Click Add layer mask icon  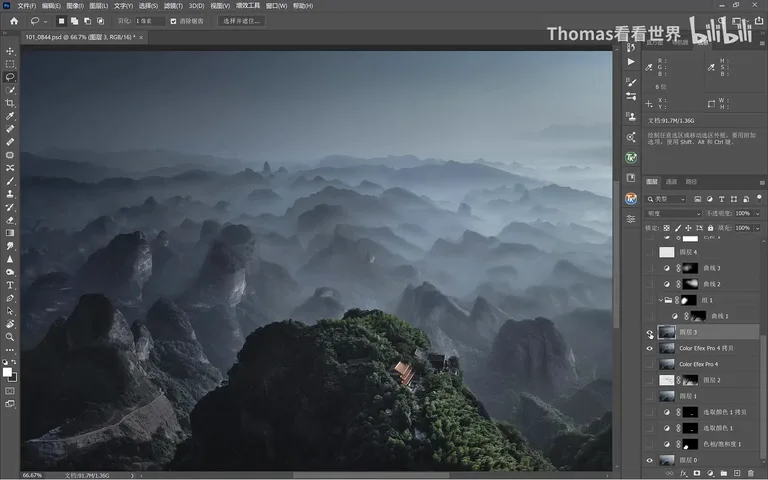696,473
